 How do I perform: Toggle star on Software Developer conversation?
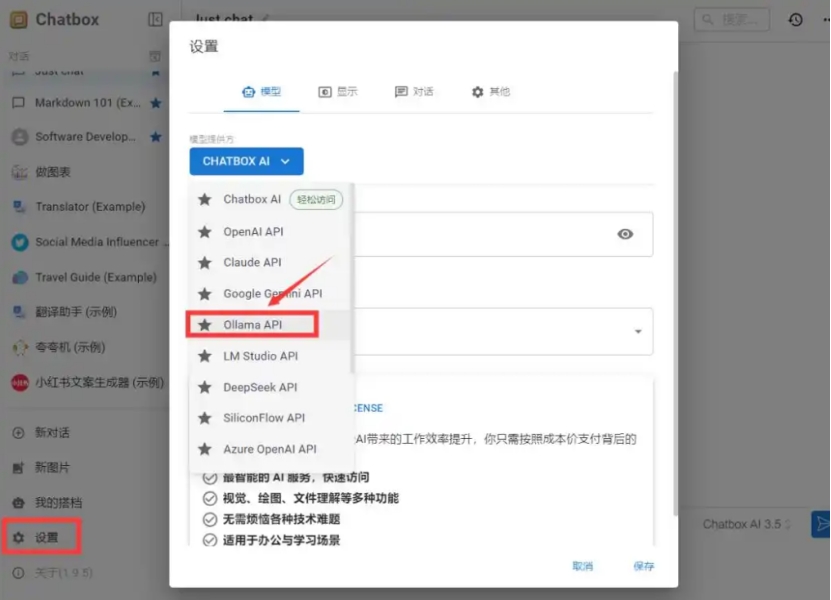coord(156,137)
